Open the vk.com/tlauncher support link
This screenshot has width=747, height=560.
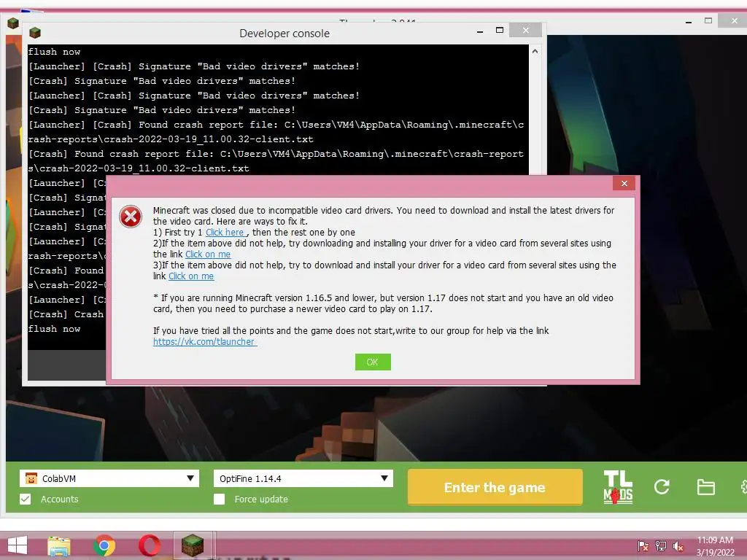click(205, 341)
